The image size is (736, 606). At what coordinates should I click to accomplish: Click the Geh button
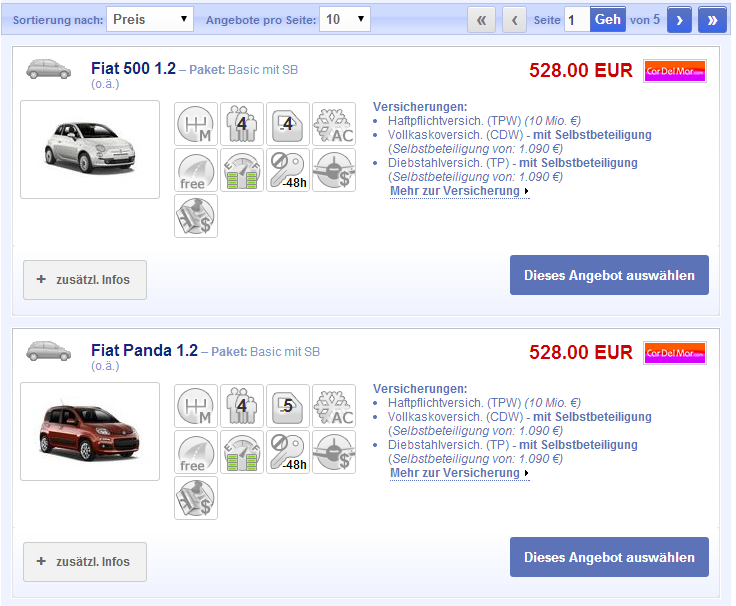pyautogui.click(x=608, y=19)
